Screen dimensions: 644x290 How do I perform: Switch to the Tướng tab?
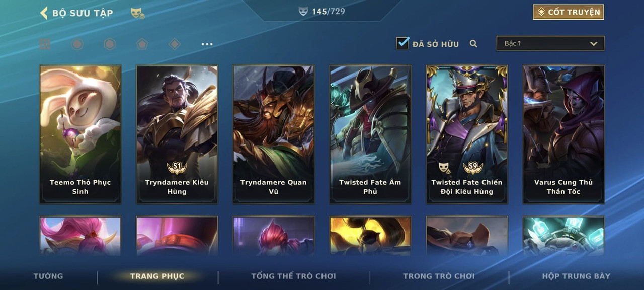48,276
